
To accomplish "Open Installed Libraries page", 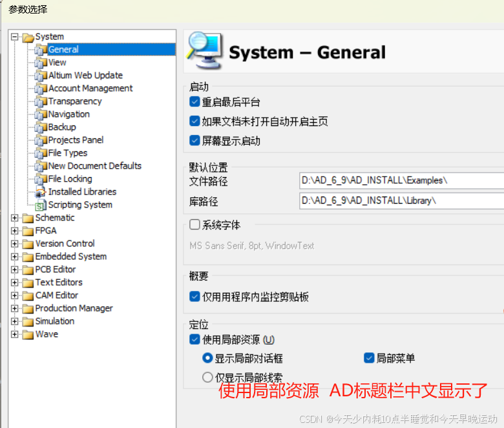I will pos(82,191).
